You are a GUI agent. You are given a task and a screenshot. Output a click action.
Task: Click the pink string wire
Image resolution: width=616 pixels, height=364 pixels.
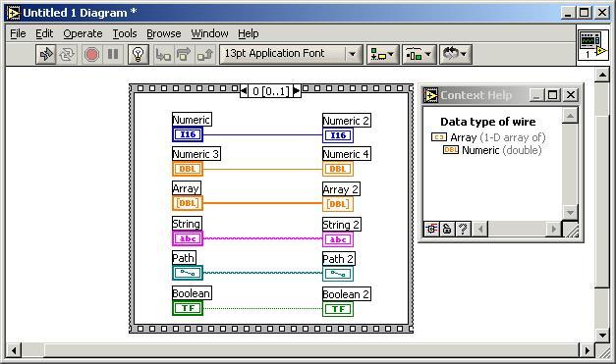point(263,238)
